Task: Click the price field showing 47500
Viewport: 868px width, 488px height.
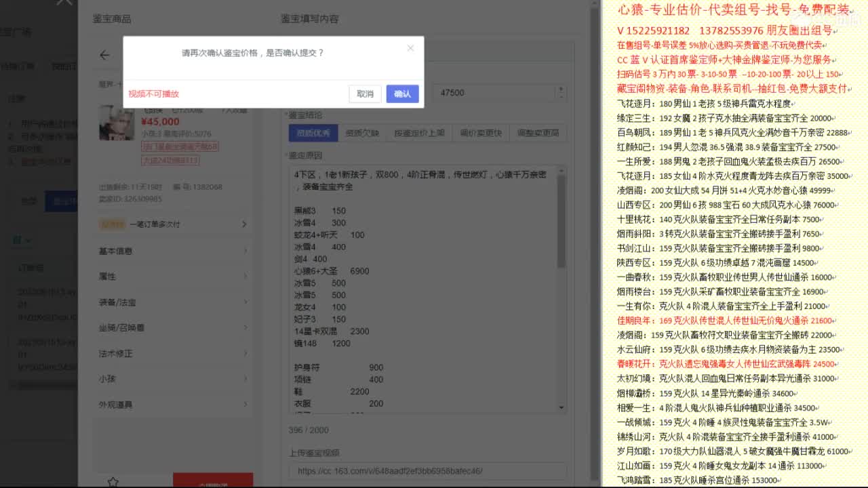Action: (x=494, y=93)
